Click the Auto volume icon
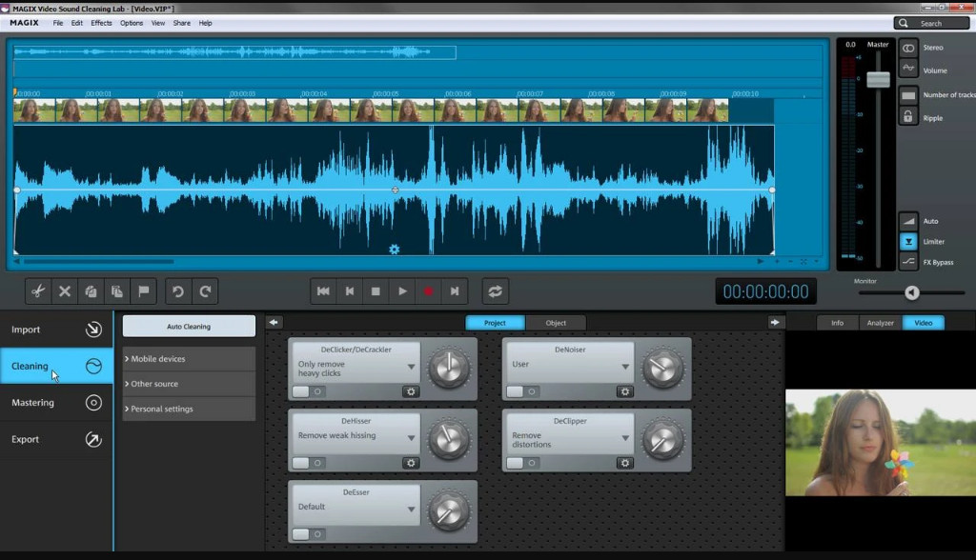 908,221
